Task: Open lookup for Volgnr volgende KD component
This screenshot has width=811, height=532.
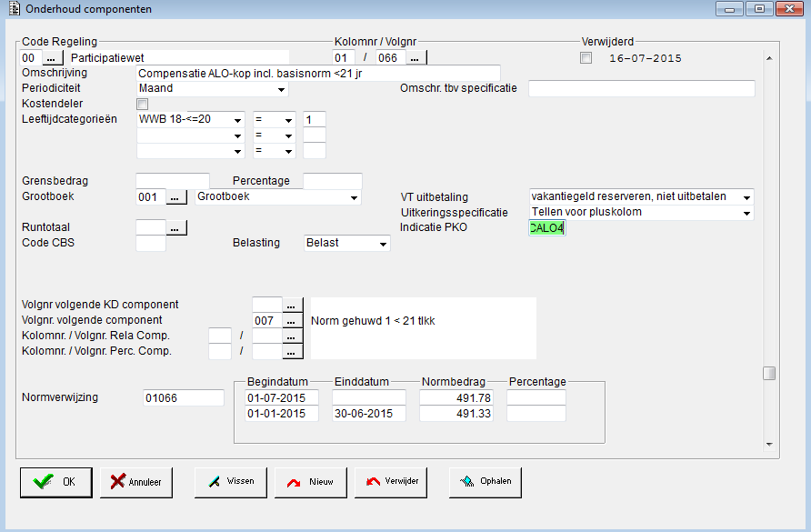Action: 292,305
